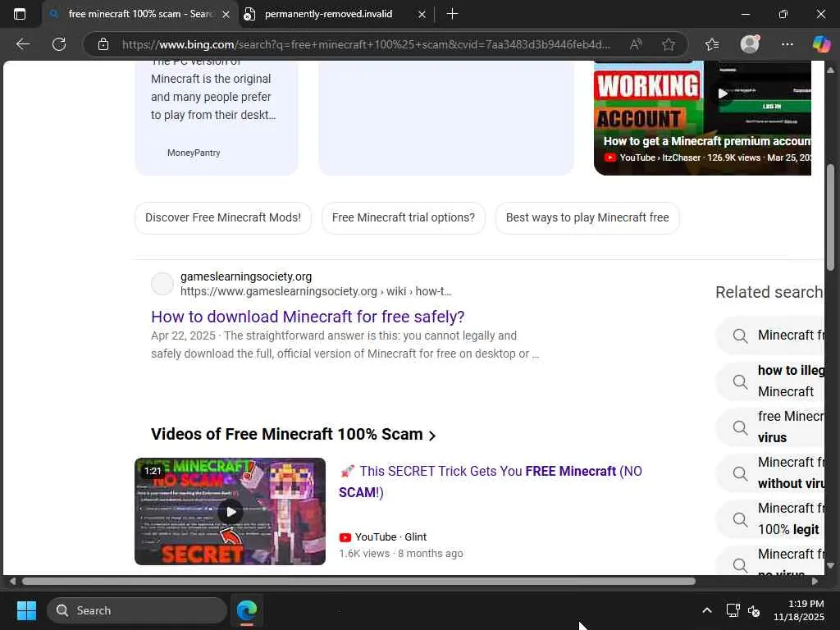Search related: Minecraft free 100% legit

point(769,519)
